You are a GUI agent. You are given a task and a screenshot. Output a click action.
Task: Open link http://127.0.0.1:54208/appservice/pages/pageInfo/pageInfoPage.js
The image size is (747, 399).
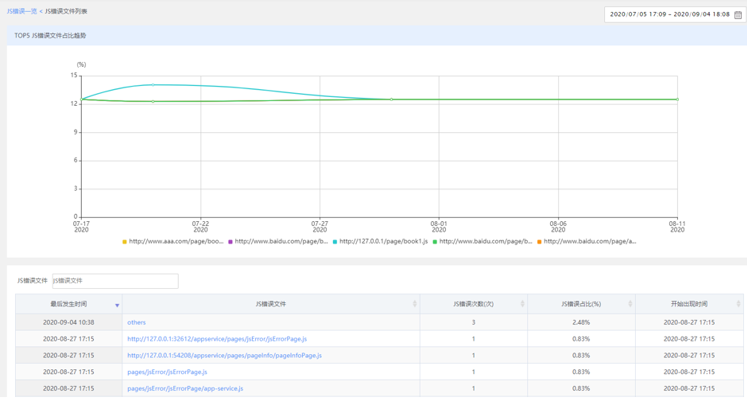(224, 355)
